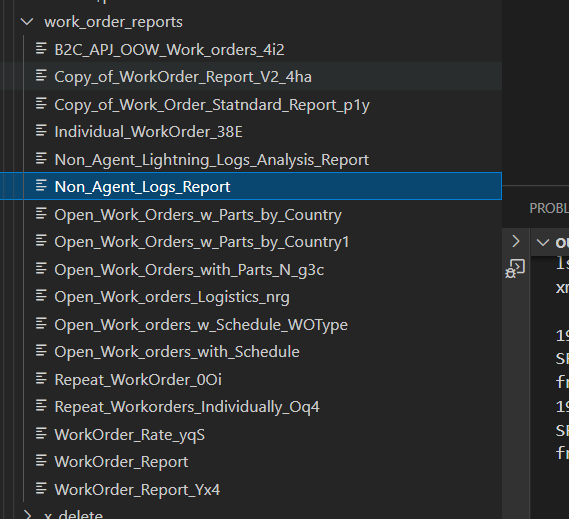Expand the x_delete folder
The image size is (569, 519).
click(x=27, y=515)
